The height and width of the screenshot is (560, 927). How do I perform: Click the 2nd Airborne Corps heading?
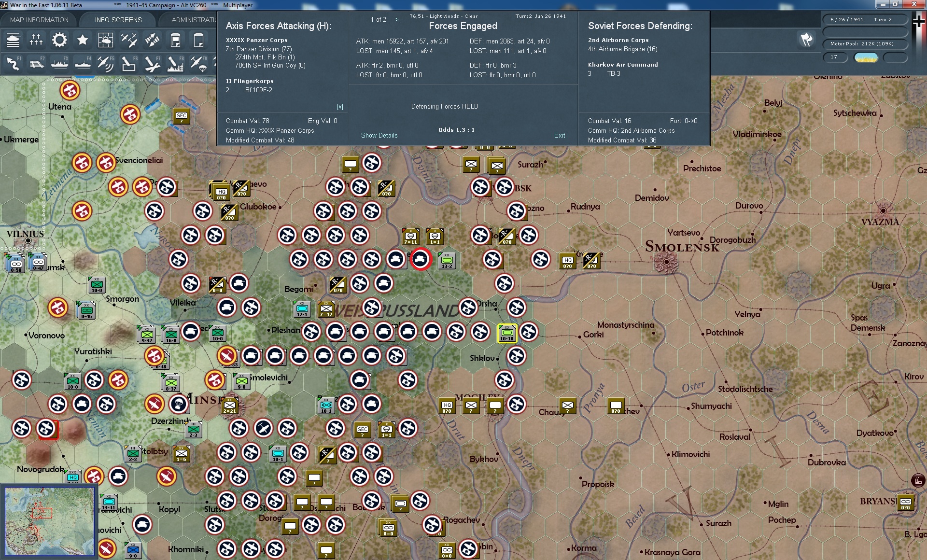[618, 40]
